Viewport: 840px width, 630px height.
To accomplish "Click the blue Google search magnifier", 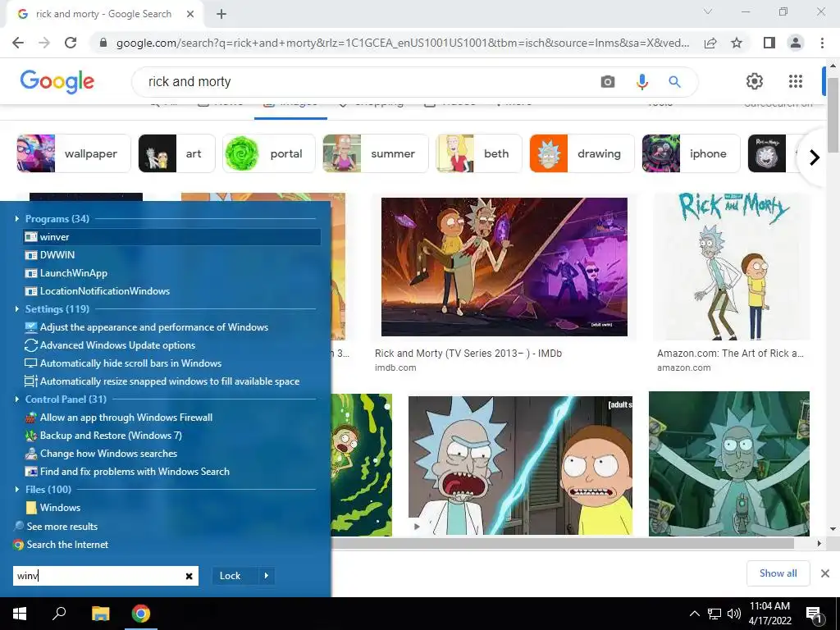I will click(x=674, y=81).
